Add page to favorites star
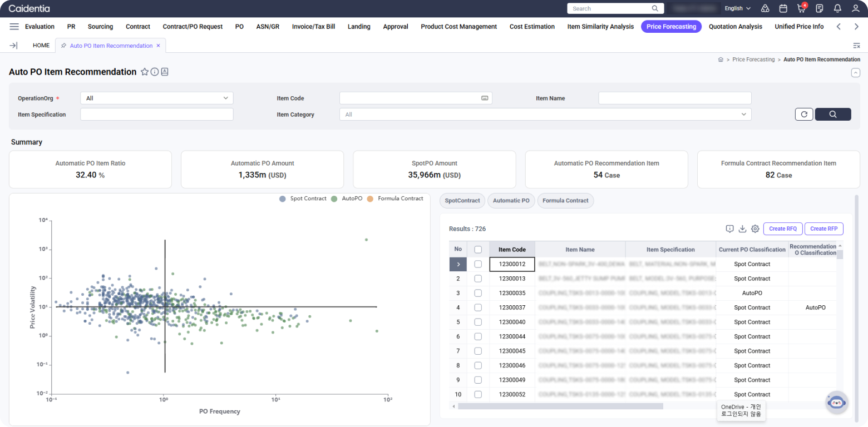Image resolution: width=868 pixels, height=427 pixels. pos(145,72)
